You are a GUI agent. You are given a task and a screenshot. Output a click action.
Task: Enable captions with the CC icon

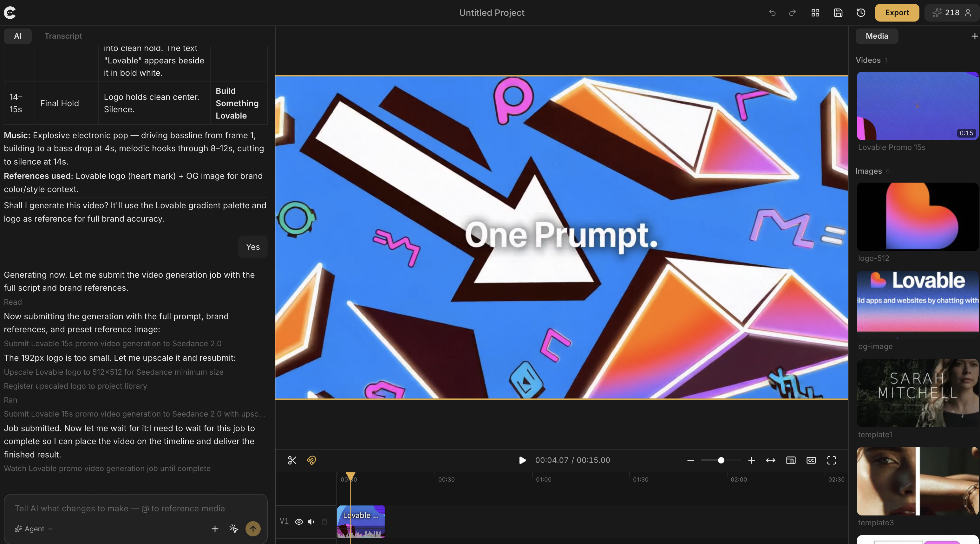(x=811, y=460)
